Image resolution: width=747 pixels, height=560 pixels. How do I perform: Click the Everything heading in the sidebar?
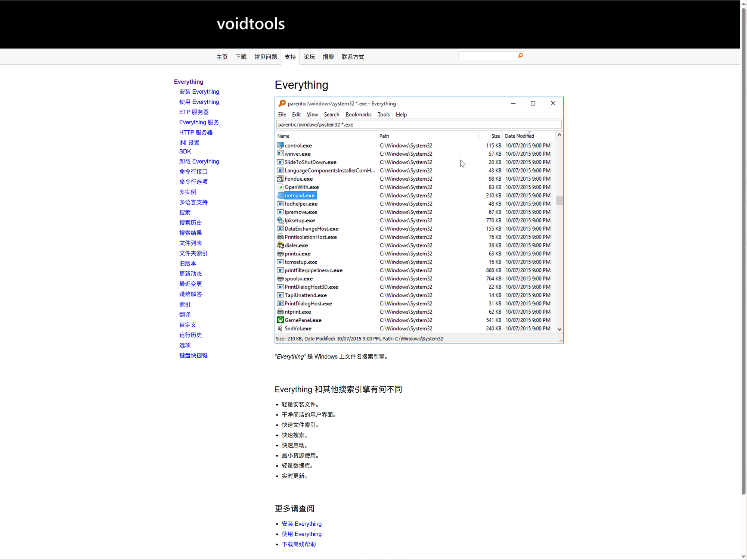pyautogui.click(x=189, y=82)
